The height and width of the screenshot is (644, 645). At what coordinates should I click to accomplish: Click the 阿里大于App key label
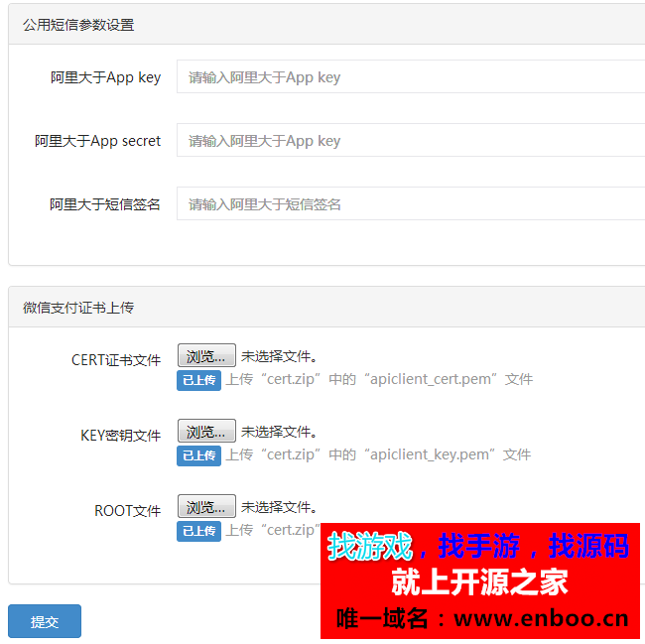tap(105, 77)
